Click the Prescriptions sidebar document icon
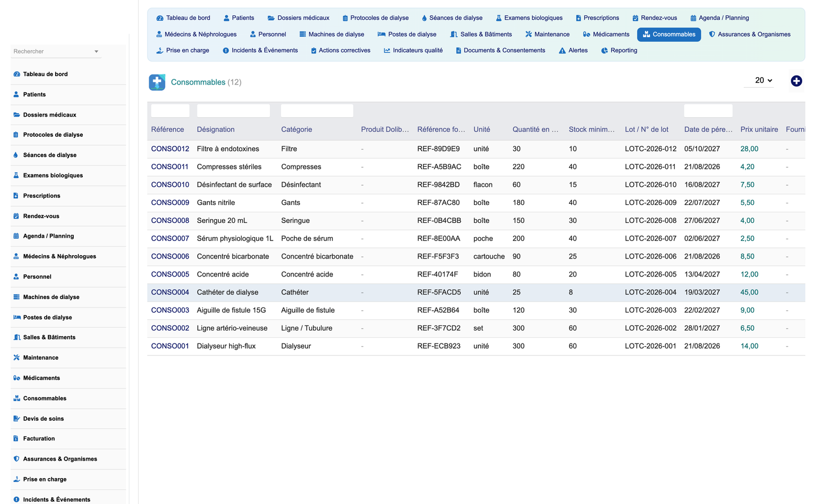 (16, 196)
